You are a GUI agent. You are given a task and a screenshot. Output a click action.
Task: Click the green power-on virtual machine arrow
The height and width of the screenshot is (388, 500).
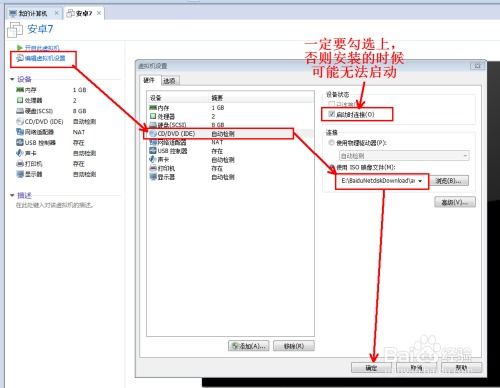(19, 48)
